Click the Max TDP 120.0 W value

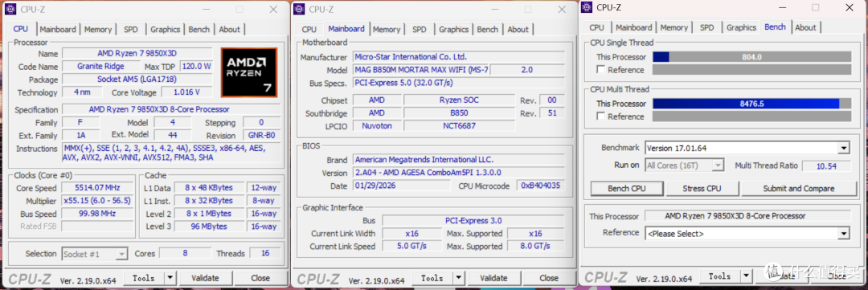[x=197, y=67]
